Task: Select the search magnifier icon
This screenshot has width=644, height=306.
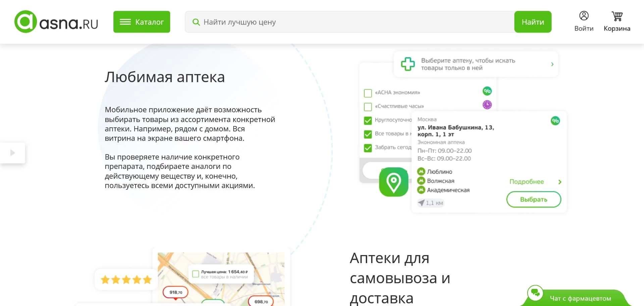Action: pos(196,22)
